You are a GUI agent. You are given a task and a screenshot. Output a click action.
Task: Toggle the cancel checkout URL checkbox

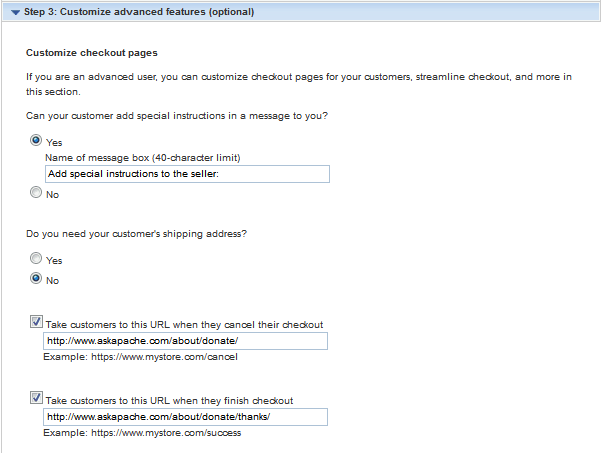pos(37,323)
